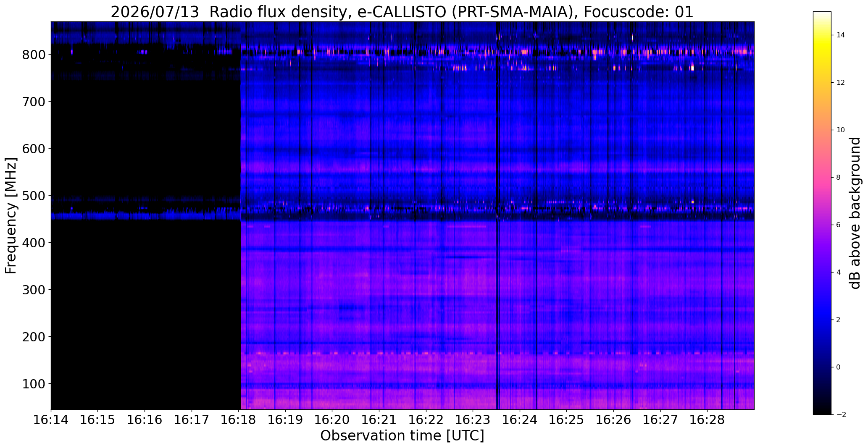This screenshot has width=868, height=448.
Task: Click the plot title text
Action: click(402, 12)
